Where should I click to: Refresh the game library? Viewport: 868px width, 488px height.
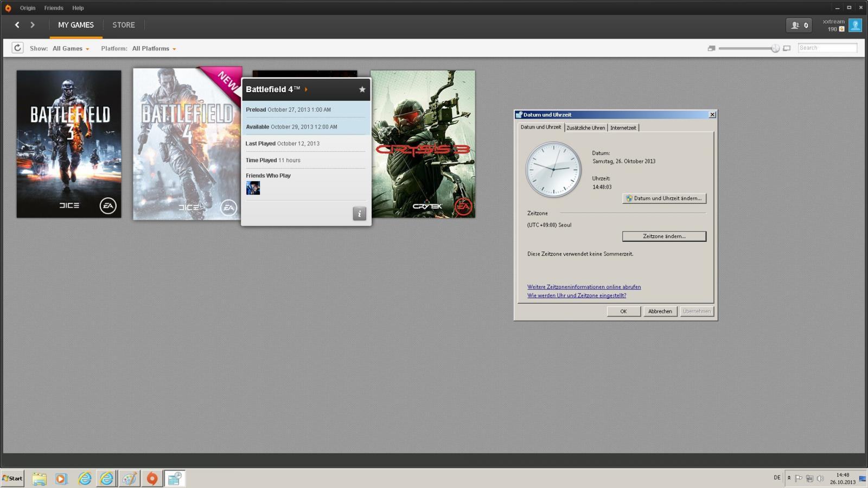click(x=17, y=48)
